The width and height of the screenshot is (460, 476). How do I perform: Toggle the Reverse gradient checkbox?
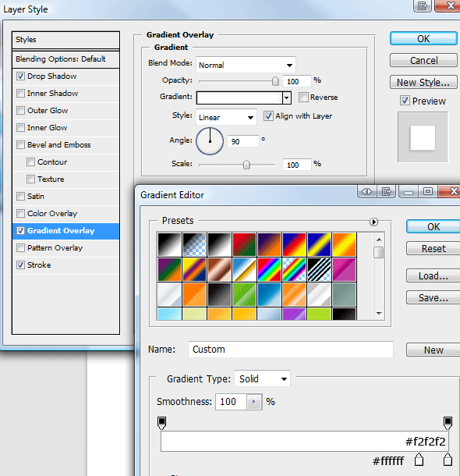303,97
